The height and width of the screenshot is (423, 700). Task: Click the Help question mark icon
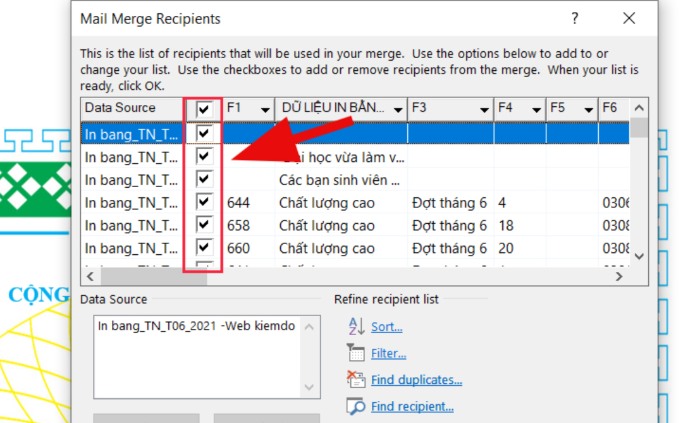[575, 19]
